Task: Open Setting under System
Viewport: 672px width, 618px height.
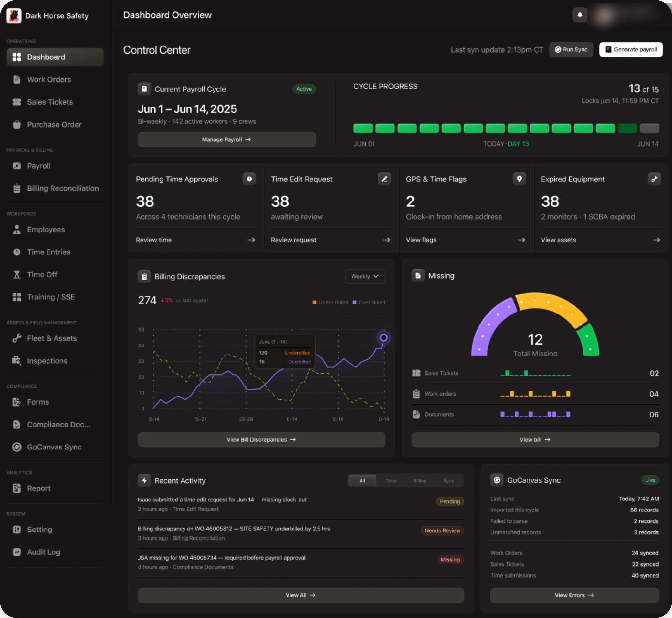Action: tap(55, 530)
